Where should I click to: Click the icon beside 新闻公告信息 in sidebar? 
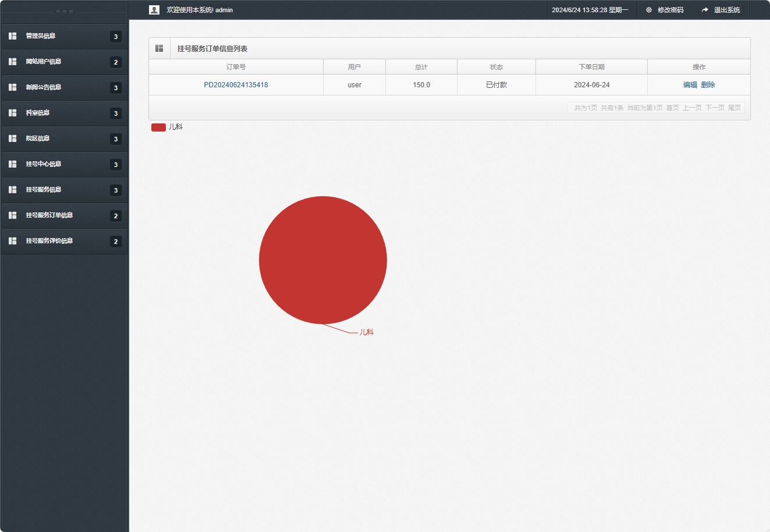(x=13, y=87)
